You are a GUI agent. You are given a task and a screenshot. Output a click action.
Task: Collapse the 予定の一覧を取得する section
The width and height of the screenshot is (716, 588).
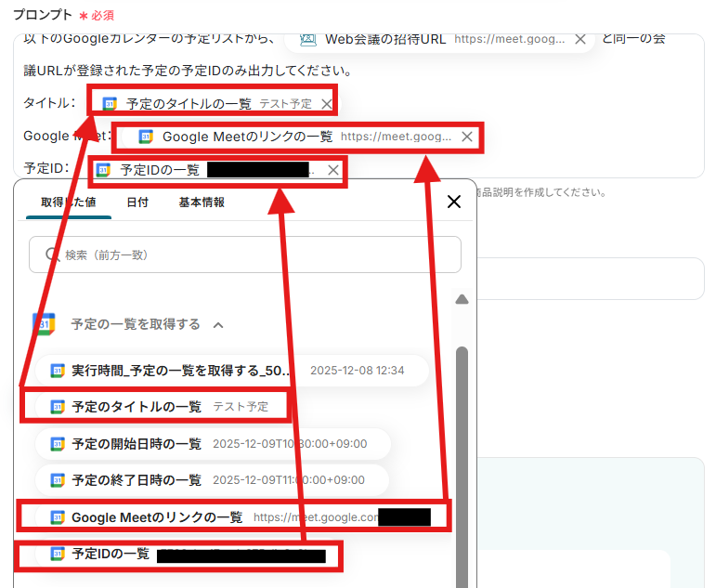point(218,325)
